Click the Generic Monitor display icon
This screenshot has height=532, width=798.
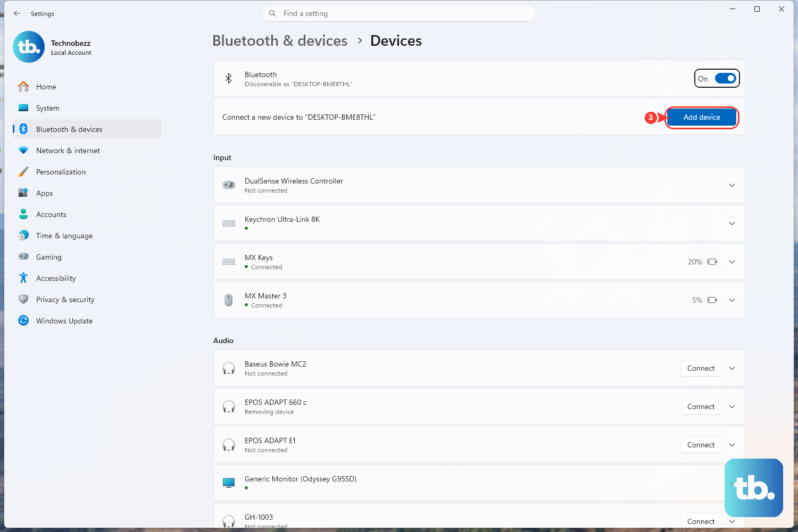(229, 483)
